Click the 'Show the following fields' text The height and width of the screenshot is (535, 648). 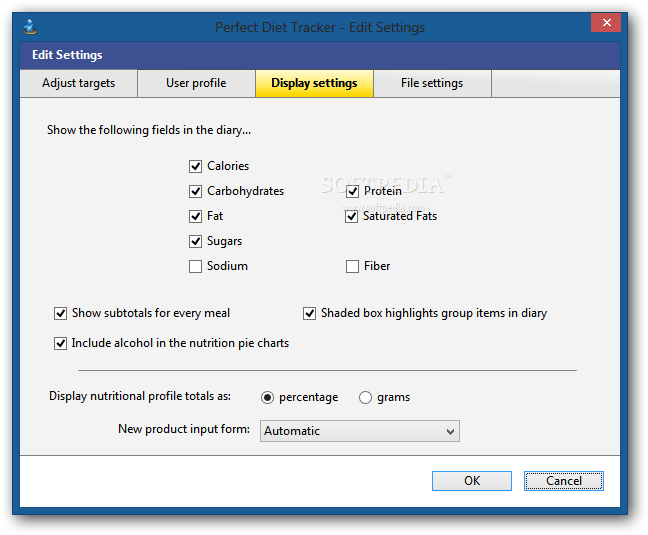point(149,130)
